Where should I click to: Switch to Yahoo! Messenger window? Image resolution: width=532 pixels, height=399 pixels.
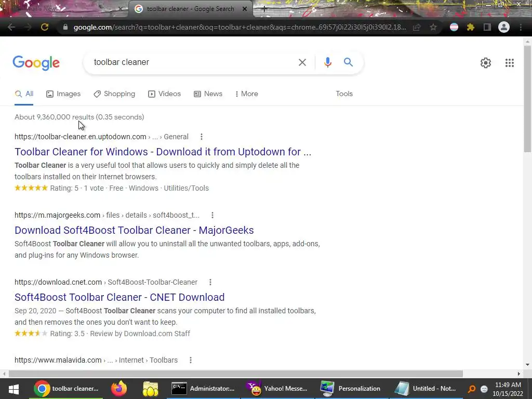point(278,389)
